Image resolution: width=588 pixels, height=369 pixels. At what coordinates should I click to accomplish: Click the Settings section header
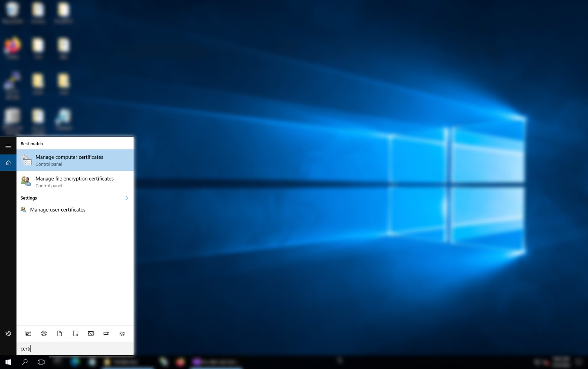click(29, 198)
